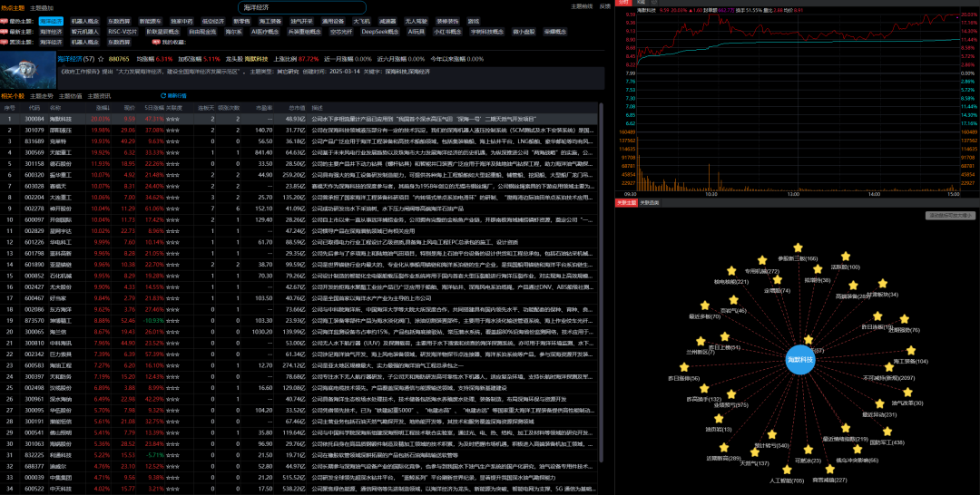Click star node 国防军工(438) in graph

888,432
